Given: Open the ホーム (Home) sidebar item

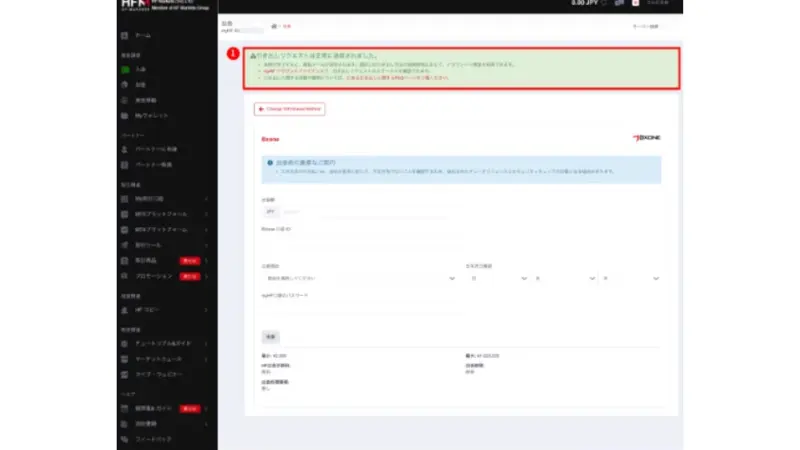Looking at the screenshot, I should click(x=143, y=36).
